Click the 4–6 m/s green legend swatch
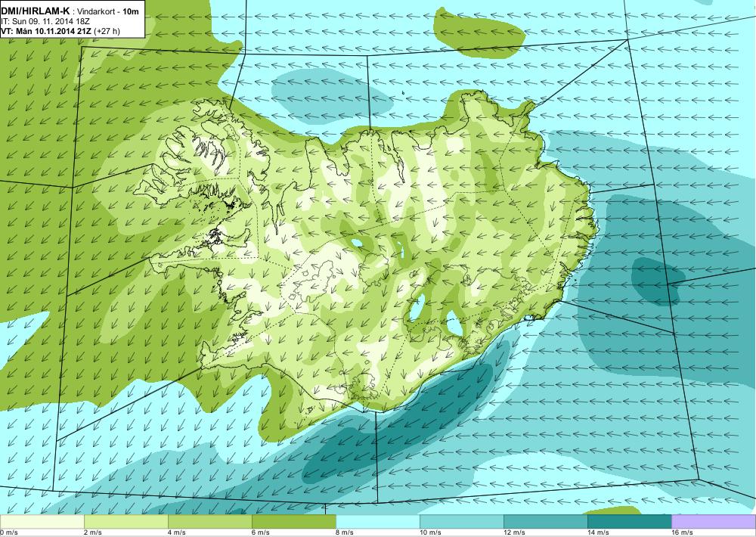Image resolution: width=756 pixels, height=537 pixels. click(x=209, y=522)
